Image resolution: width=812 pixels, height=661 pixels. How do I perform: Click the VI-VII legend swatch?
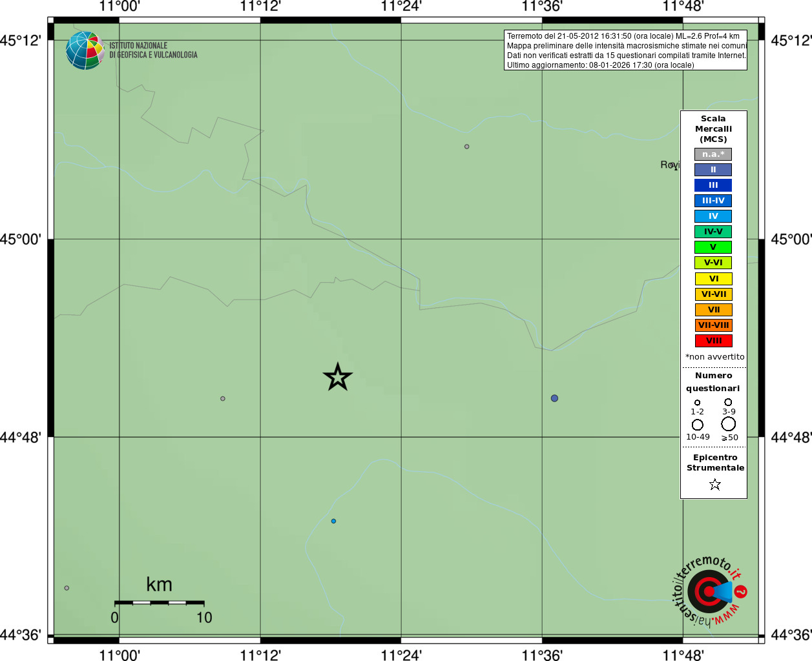[714, 294]
